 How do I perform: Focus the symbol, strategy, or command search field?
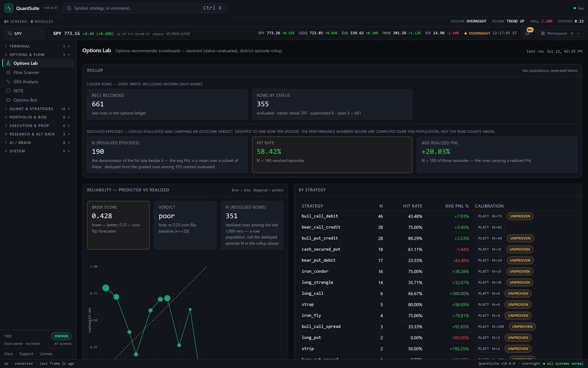pyautogui.click(x=145, y=8)
